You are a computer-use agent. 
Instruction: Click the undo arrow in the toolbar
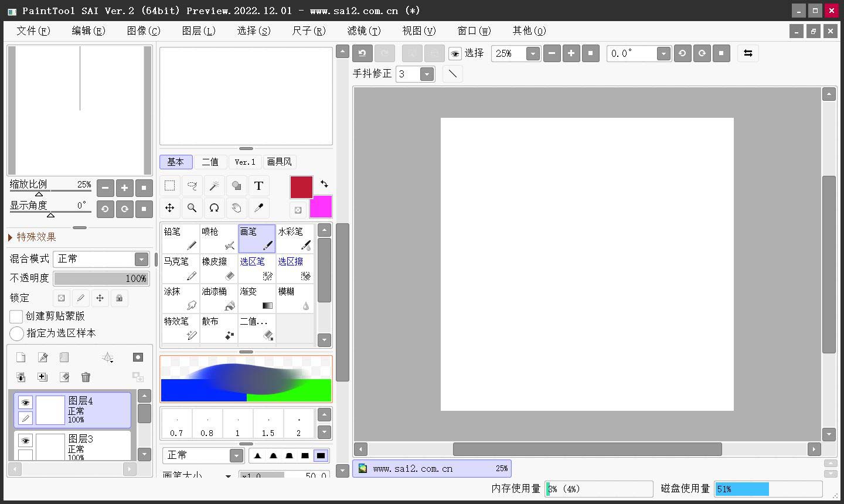coord(362,53)
